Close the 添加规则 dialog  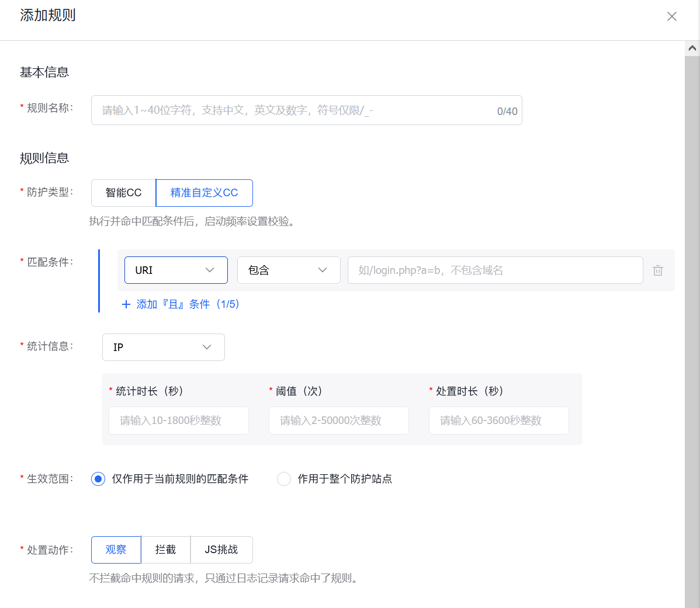click(671, 16)
